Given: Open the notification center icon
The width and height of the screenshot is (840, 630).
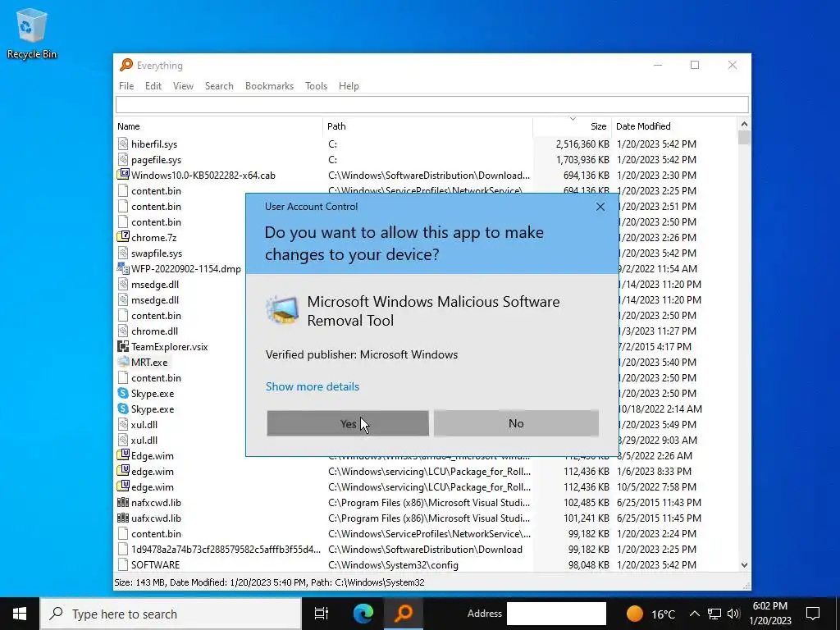Looking at the screenshot, I should tap(813, 614).
